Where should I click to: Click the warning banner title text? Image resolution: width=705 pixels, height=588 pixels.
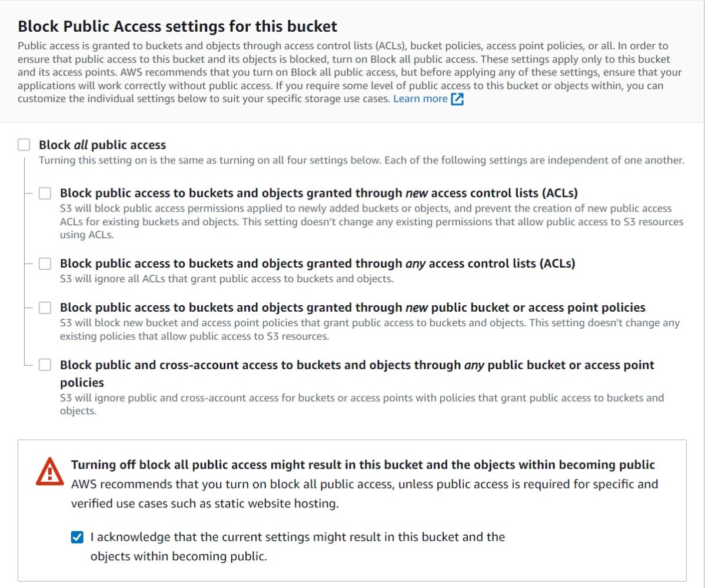click(362, 465)
